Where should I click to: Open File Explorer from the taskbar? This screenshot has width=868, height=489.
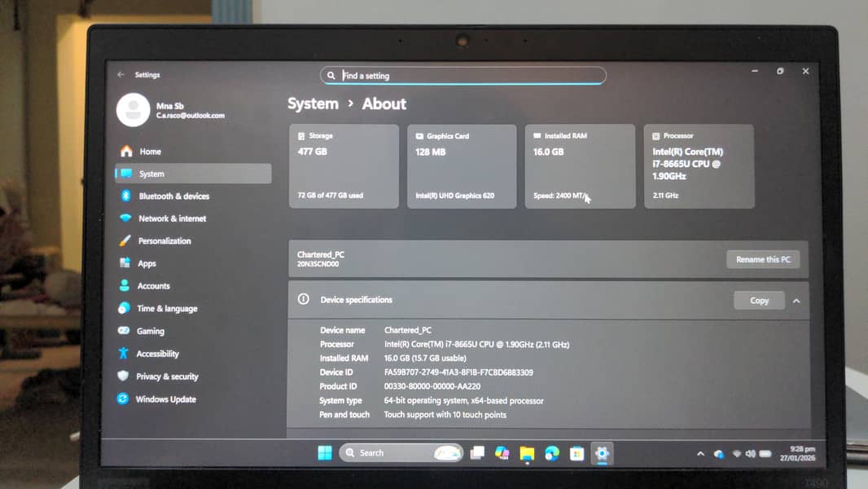[527, 453]
